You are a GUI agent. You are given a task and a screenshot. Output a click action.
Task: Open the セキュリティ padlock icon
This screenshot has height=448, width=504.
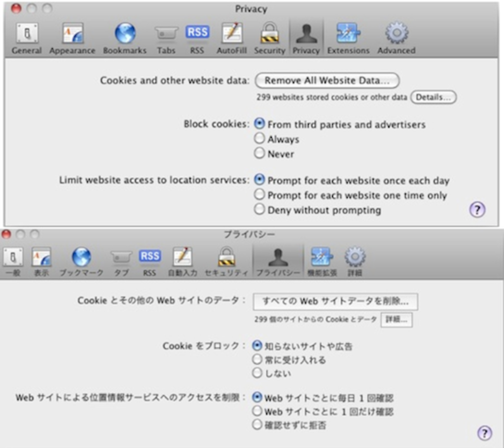[x=226, y=262]
